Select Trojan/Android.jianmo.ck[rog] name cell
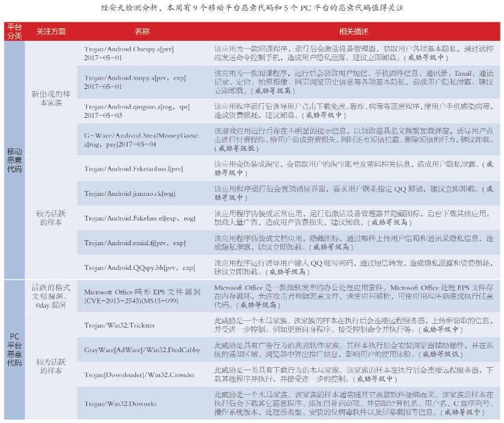 (142, 193)
